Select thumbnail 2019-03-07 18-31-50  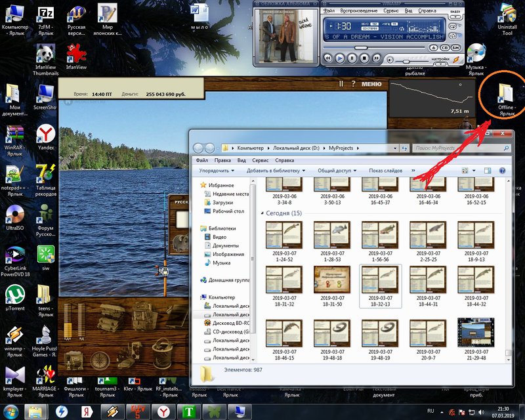pos(332,287)
